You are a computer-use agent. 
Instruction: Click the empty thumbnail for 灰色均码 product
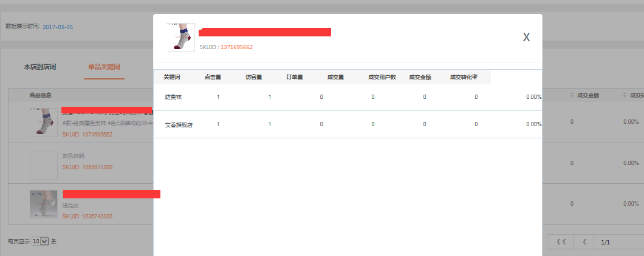point(44,166)
